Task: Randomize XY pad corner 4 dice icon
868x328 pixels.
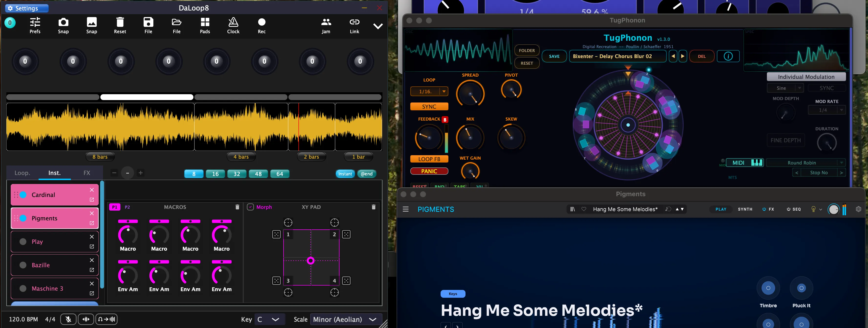Action: tap(346, 280)
